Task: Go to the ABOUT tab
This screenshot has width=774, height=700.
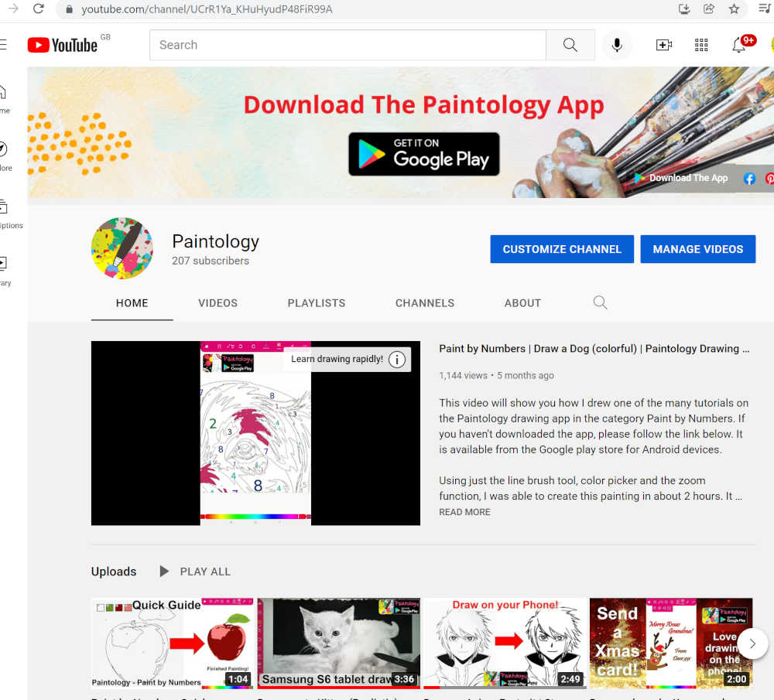Action: click(x=522, y=303)
